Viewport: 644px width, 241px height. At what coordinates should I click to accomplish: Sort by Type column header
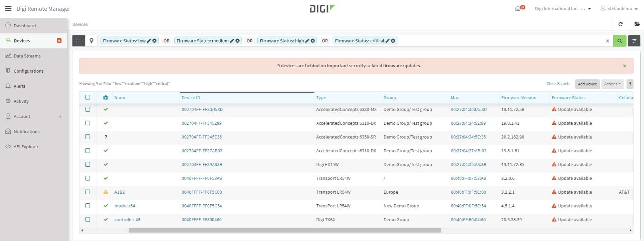(x=321, y=97)
